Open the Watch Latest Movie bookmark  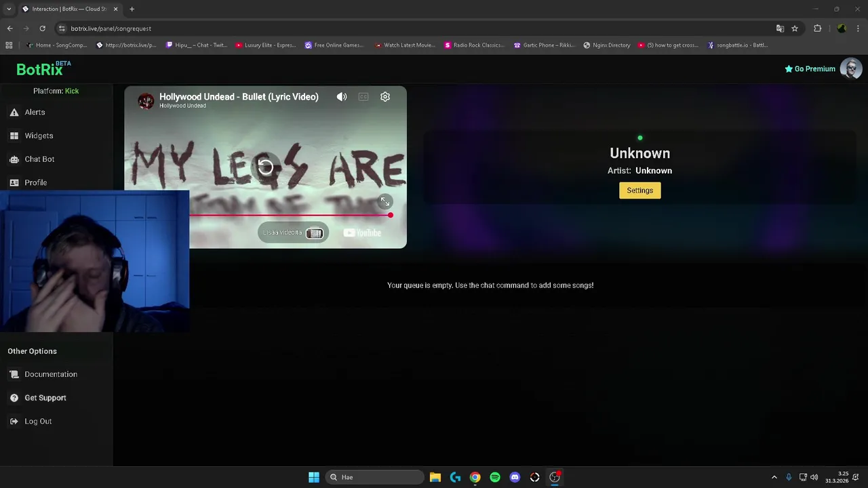[405, 45]
